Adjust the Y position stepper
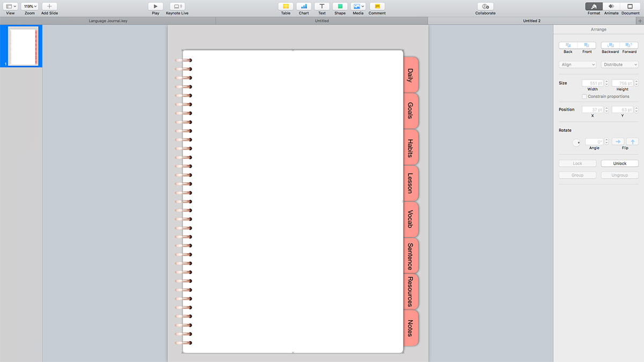The width and height of the screenshot is (644, 362). [x=636, y=109]
